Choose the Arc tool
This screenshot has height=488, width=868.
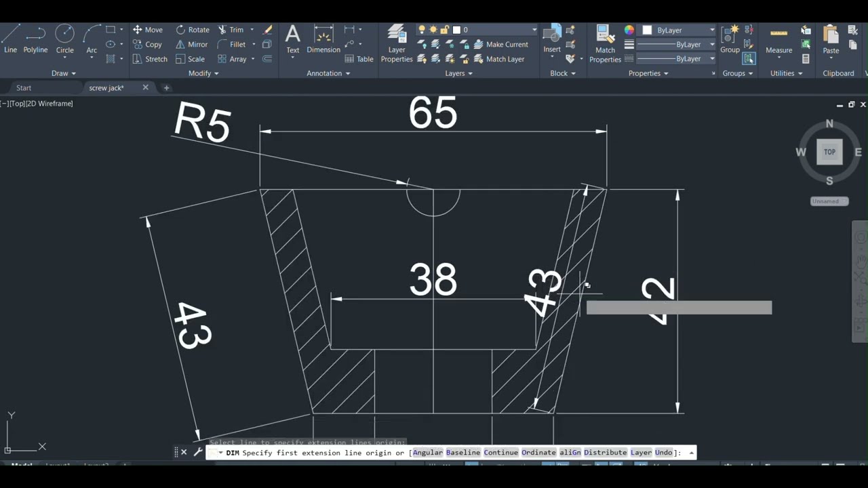92,39
